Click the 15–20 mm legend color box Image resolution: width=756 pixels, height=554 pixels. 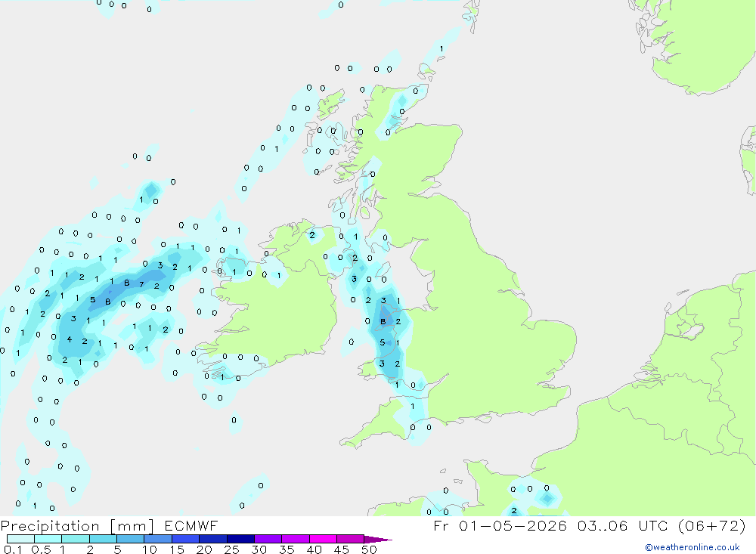coord(185,539)
